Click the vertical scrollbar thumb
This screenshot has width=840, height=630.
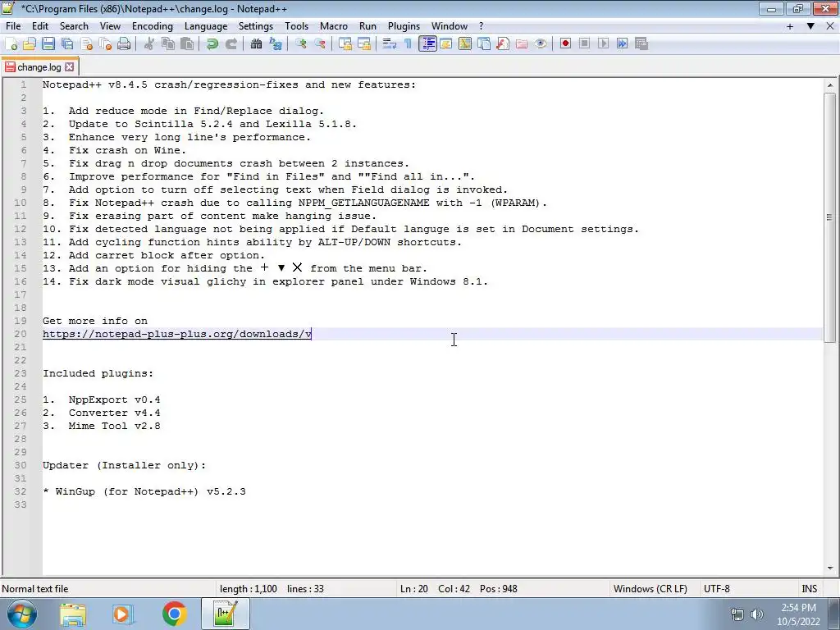pos(830,217)
